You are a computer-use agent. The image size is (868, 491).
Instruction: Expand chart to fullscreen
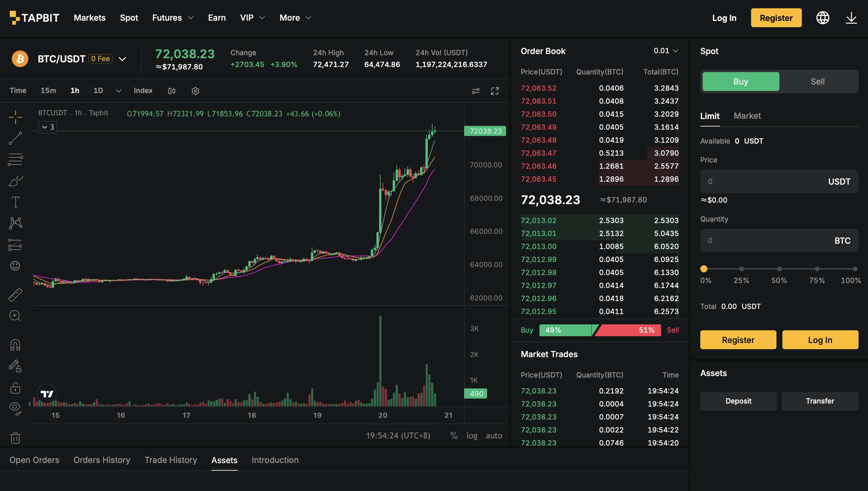495,91
